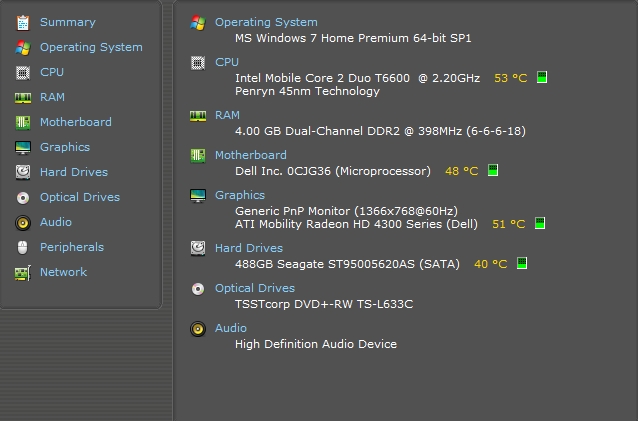The height and width of the screenshot is (421, 638).
Task: Select the CPU chip icon in sidebar
Action: tap(23, 73)
